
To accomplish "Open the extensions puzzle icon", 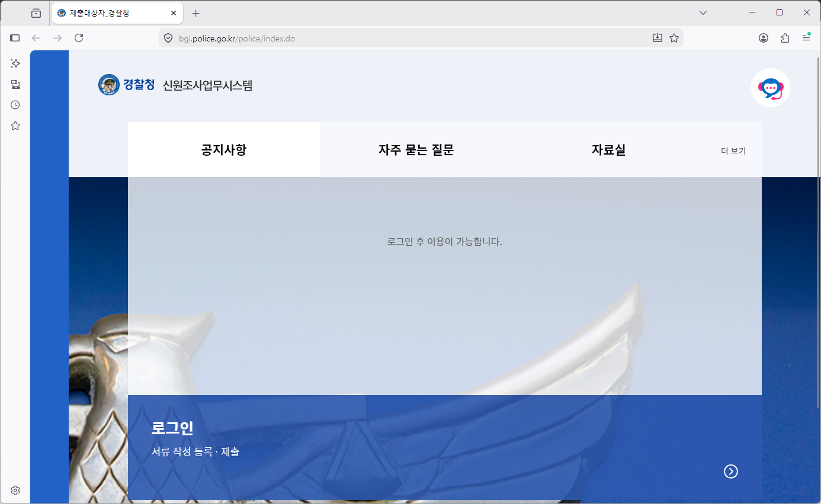I will coord(785,38).
